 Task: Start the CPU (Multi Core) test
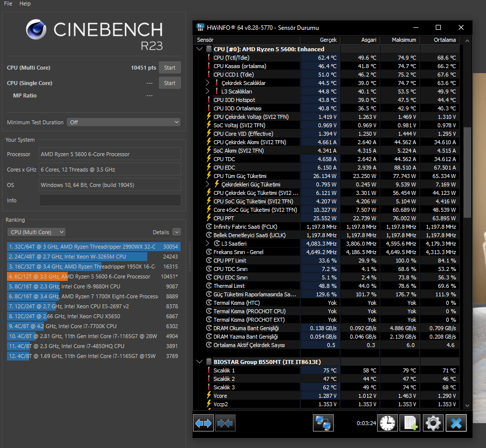click(x=170, y=68)
